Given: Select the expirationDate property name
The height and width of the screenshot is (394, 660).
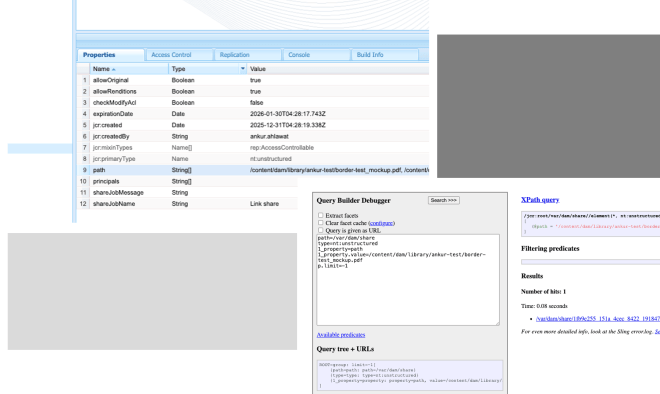Looking at the screenshot, I should pyautogui.click(x=113, y=114).
